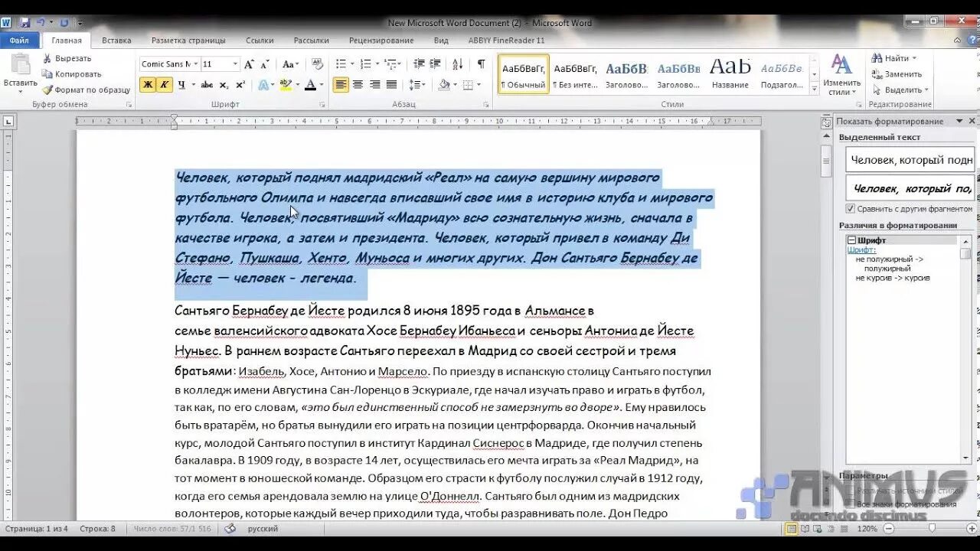Image resolution: width=980 pixels, height=551 pixels.
Task: Click Формат по образцу format painter
Action: click(87, 90)
